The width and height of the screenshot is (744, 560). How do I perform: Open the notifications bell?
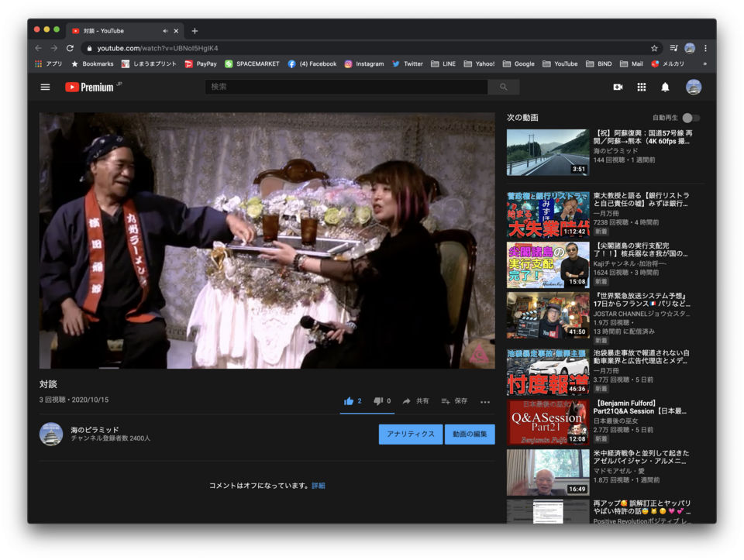pyautogui.click(x=665, y=87)
